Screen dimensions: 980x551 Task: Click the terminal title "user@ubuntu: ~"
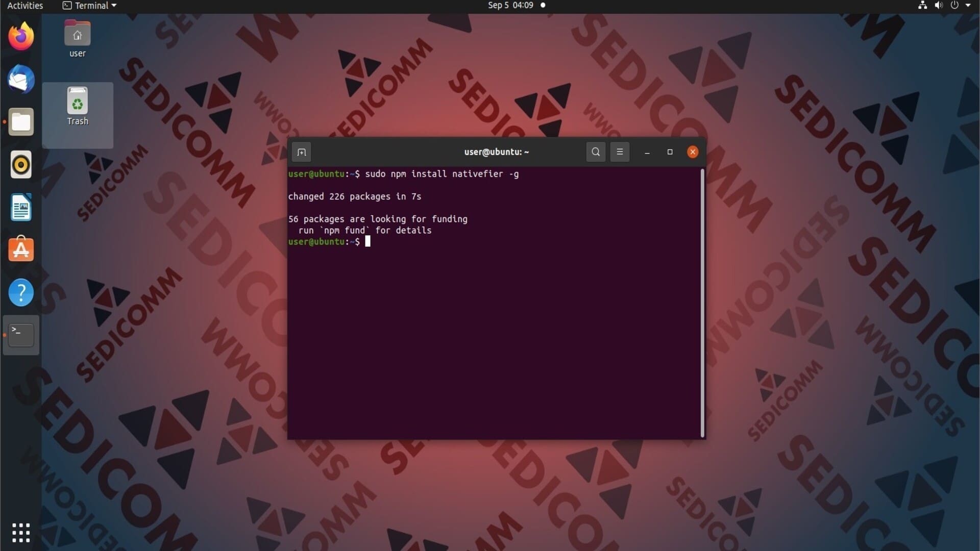tap(496, 152)
